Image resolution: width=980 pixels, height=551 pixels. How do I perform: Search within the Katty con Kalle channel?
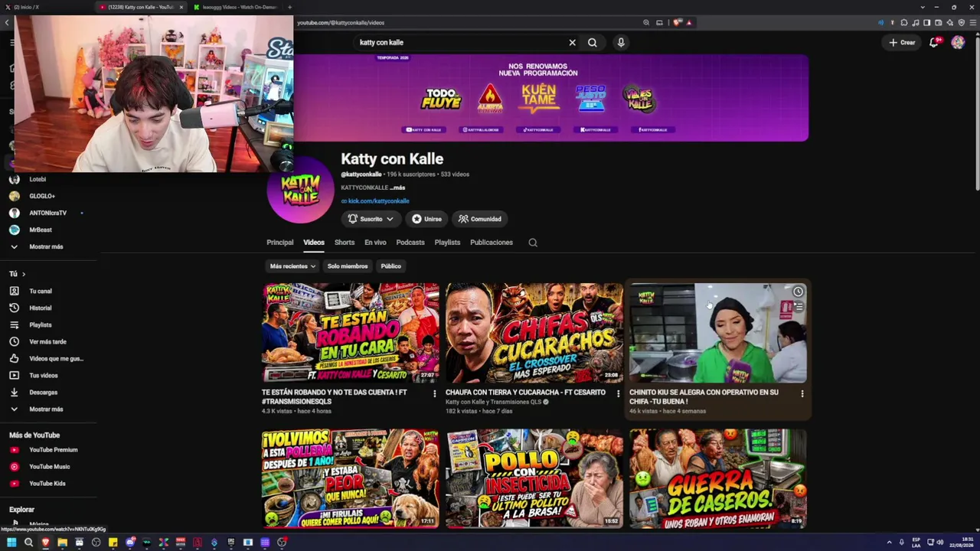533,243
